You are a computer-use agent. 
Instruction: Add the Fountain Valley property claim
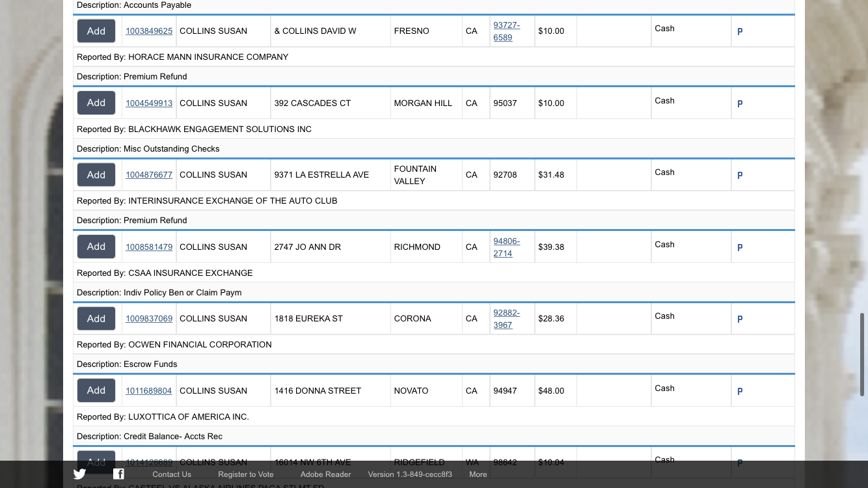point(96,175)
